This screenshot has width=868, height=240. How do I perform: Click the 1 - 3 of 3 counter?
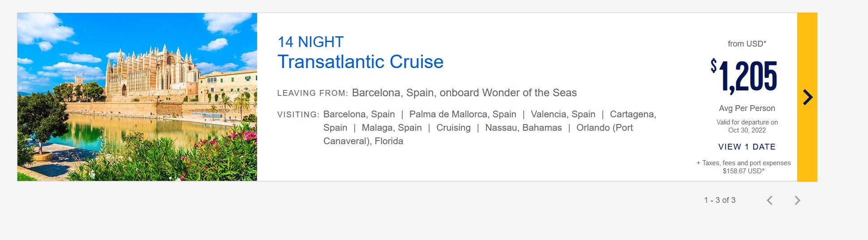(720, 200)
